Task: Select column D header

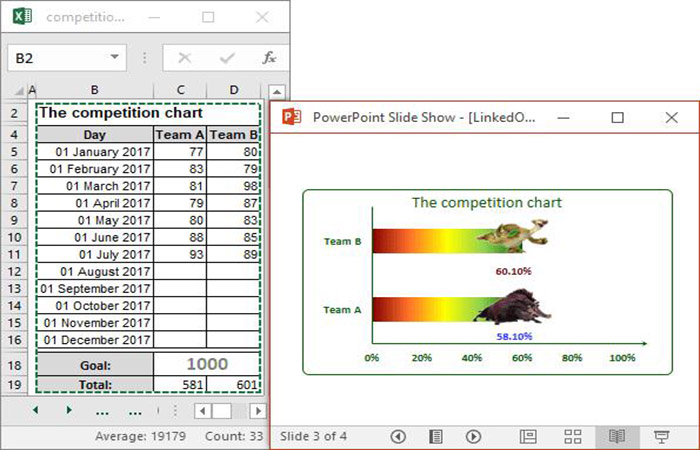Action: tap(233, 90)
